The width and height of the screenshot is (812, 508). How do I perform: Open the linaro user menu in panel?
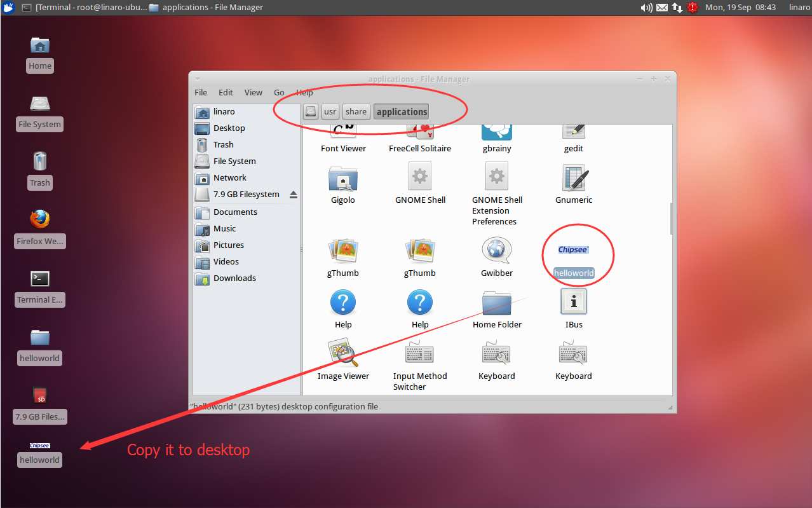click(799, 8)
